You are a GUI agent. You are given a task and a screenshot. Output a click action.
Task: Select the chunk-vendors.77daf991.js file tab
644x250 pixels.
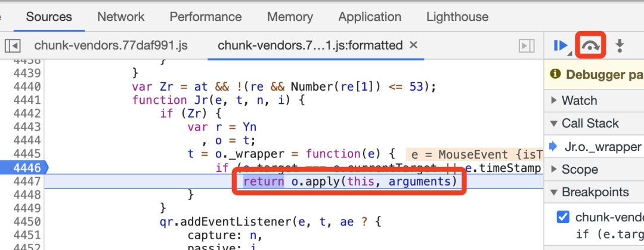pos(111,45)
